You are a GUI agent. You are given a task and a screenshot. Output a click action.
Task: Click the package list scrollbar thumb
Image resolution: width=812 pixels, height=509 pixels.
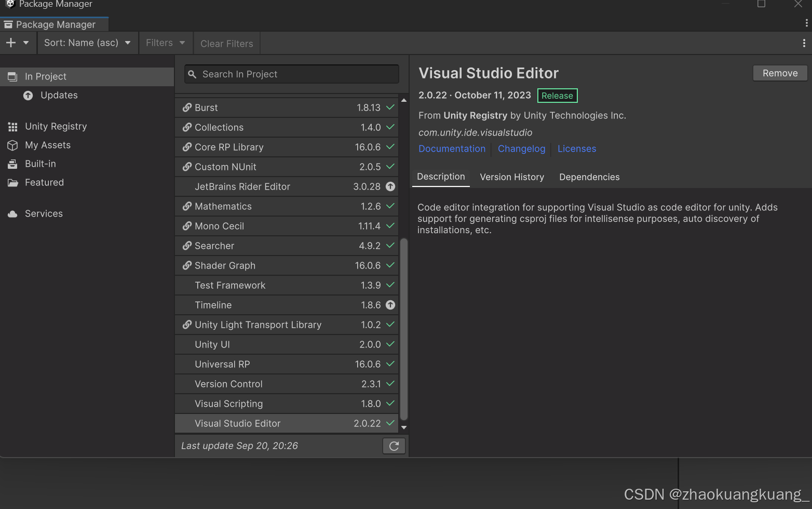coord(404,329)
